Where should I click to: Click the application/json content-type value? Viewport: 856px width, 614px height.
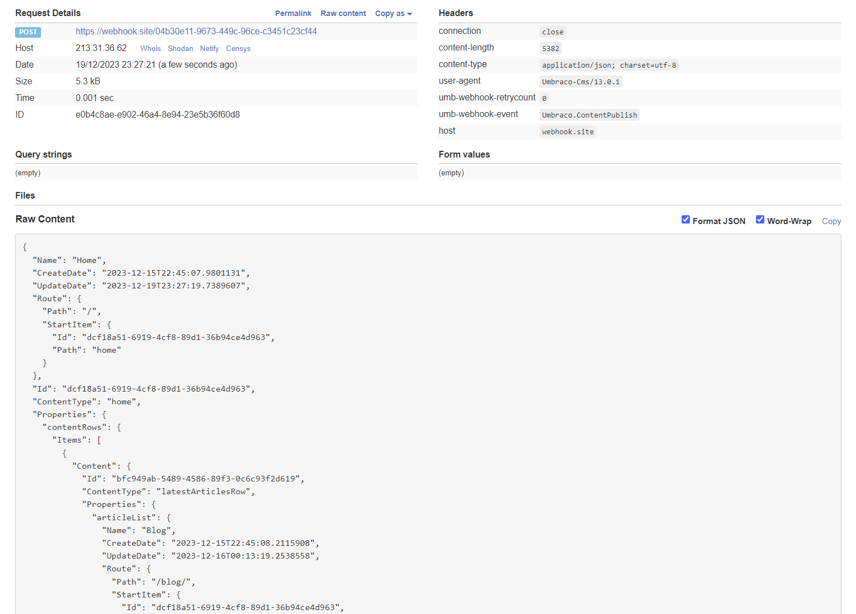pyautogui.click(x=609, y=65)
